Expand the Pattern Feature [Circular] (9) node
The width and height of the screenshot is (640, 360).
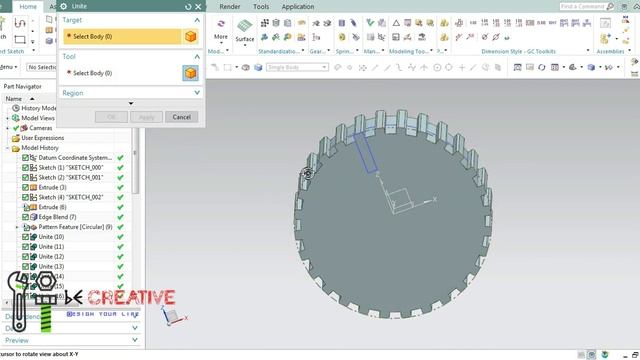coord(17,227)
